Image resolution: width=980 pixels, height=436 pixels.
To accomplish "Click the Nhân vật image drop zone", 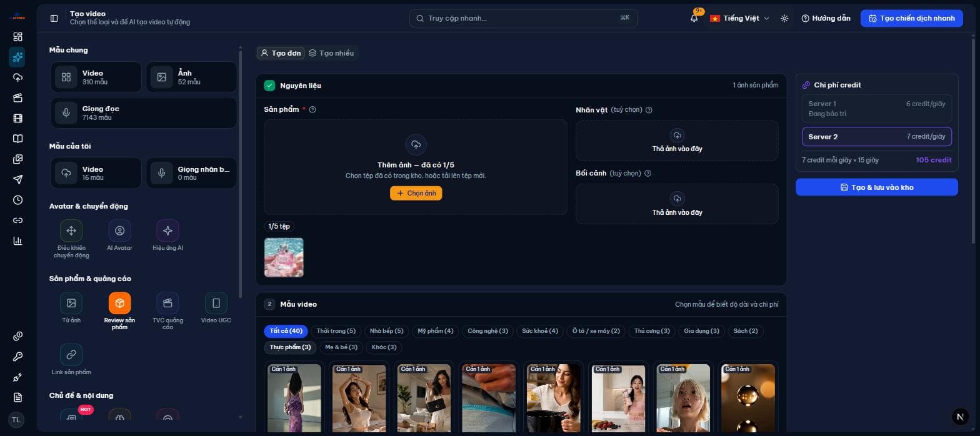I will pos(677,141).
